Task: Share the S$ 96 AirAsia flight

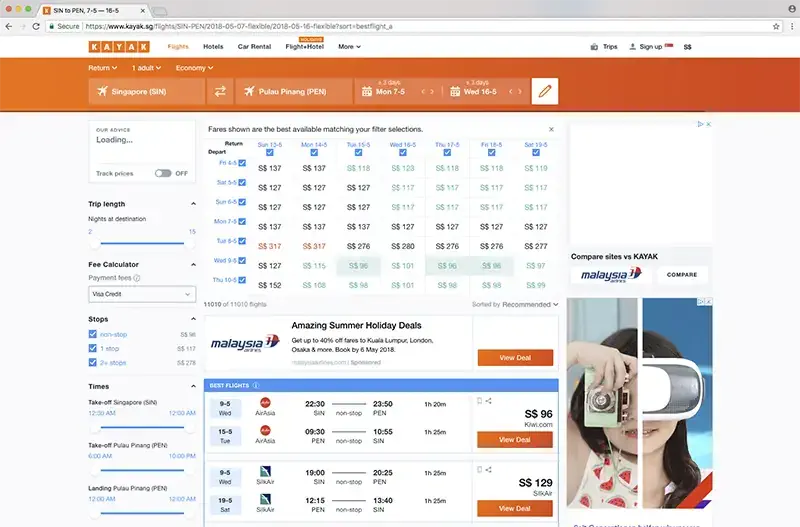Action: (x=489, y=401)
